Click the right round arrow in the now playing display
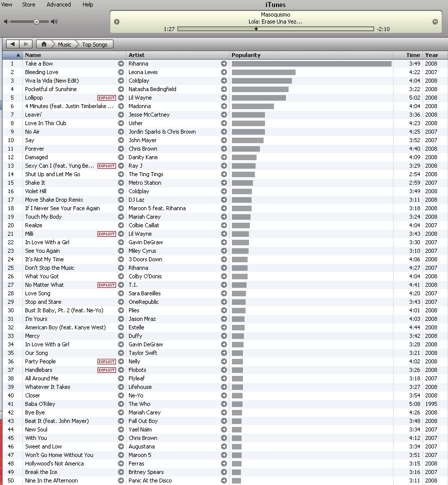Viewport: 448px width, 485px height. [x=435, y=22]
